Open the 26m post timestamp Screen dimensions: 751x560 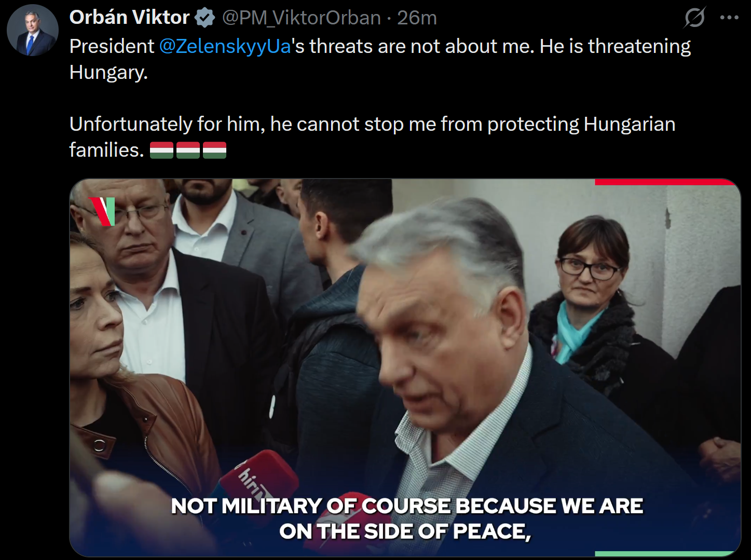coord(417,18)
